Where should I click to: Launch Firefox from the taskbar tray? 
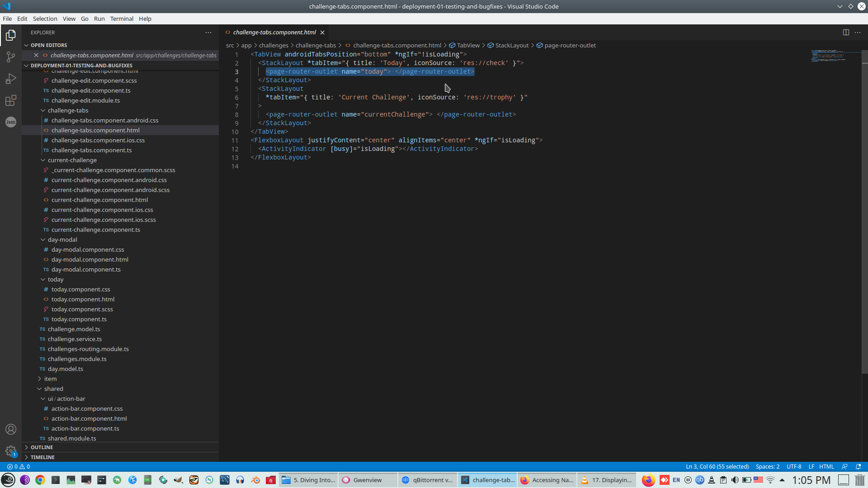[x=648, y=480]
